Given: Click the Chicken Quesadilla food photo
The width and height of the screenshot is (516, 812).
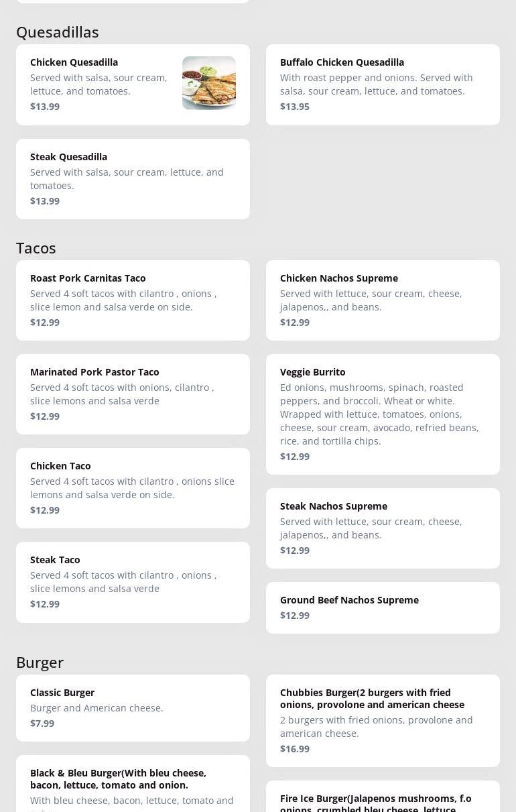Looking at the screenshot, I should click(209, 83).
